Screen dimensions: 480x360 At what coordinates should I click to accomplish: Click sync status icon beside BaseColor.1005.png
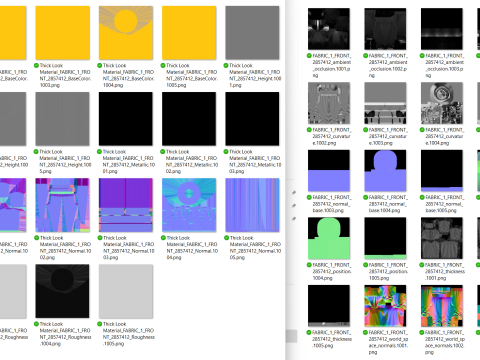pos(163,65)
